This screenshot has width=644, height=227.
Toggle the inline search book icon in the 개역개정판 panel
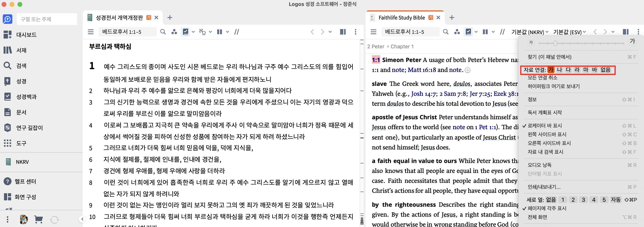pyautogui.click(x=186, y=32)
